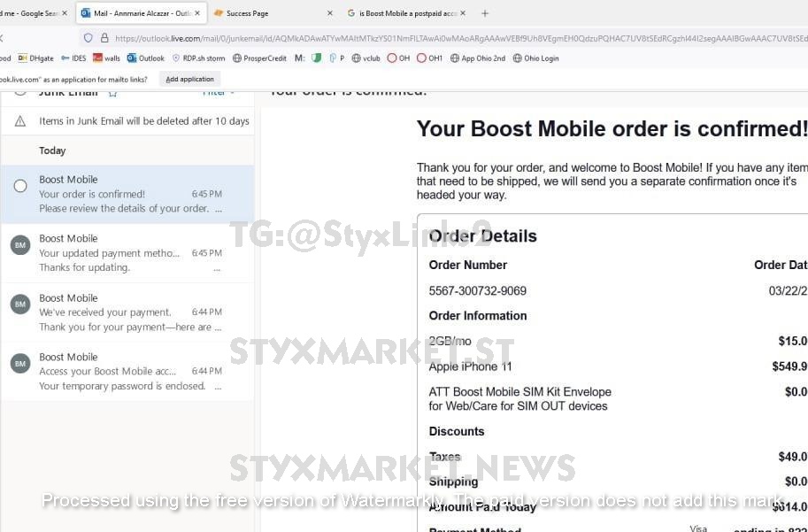Click the padlock site security icon
The width and height of the screenshot is (808, 532).
coord(104,38)
